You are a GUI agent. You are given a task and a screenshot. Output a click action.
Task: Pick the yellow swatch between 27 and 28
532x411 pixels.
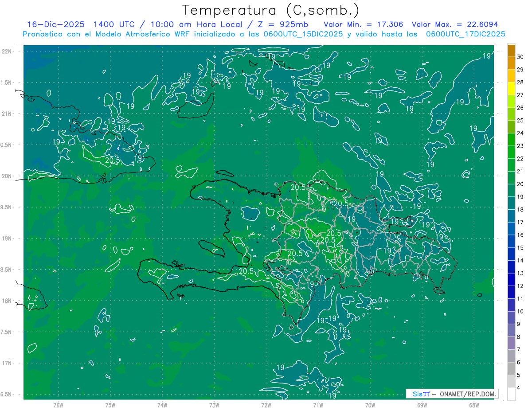[x=511, y=88]
